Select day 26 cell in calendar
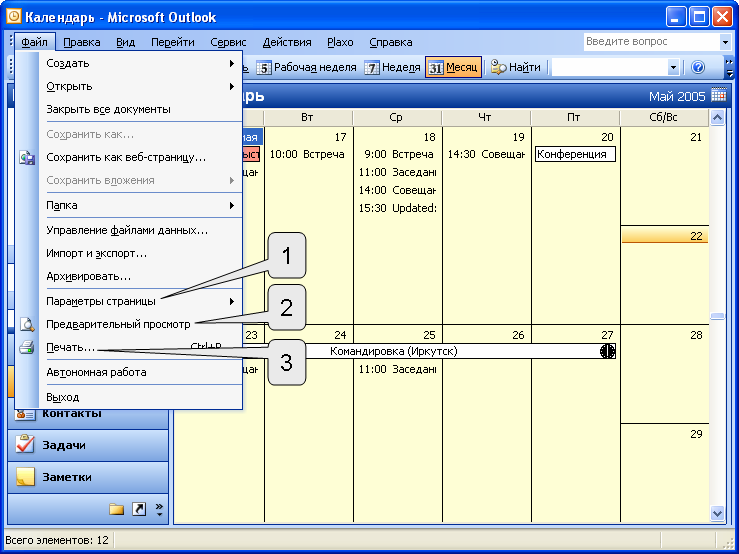 (487, 424)
